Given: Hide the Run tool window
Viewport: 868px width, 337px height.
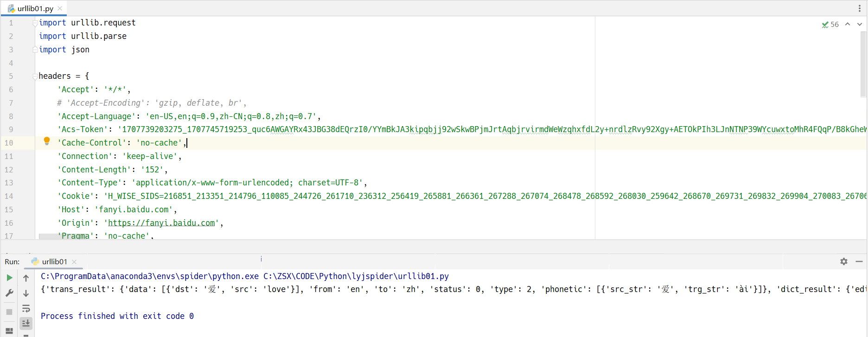Looking at the screenshot, I should point(859,261).
